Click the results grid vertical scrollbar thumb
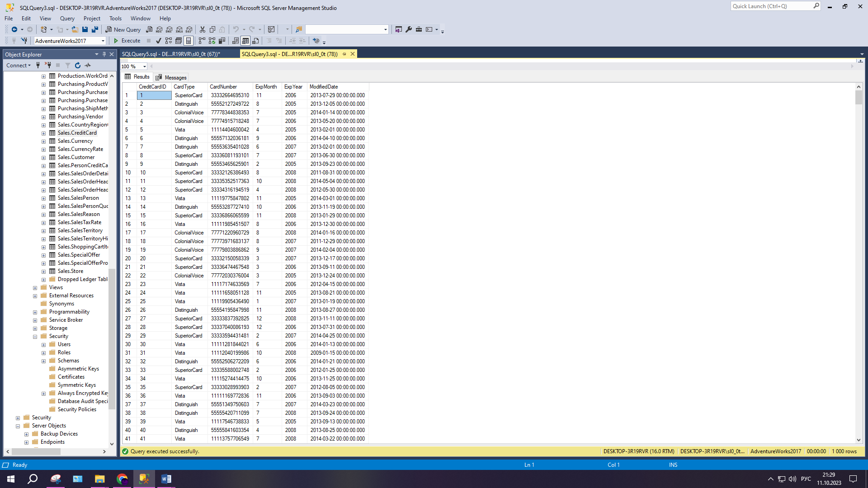 pos(859,97)
